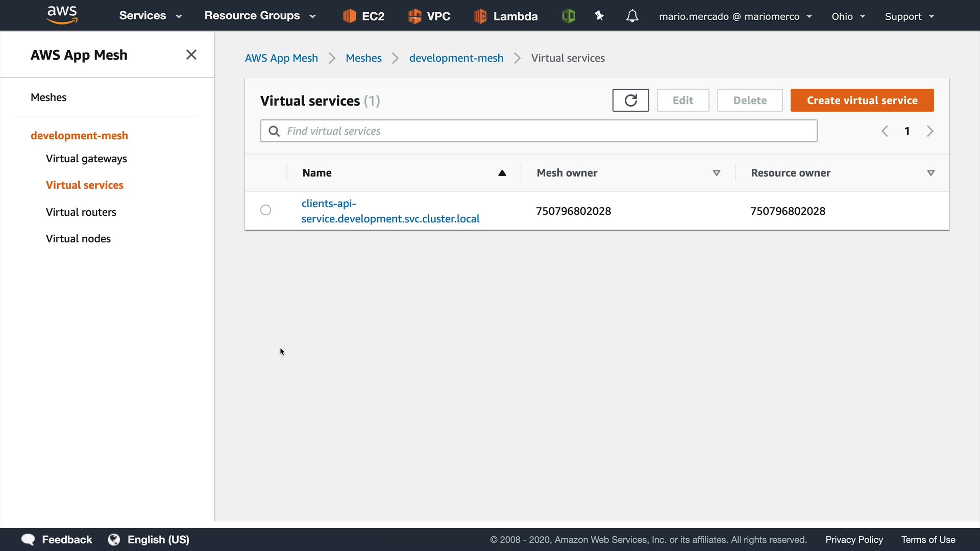Refresh the virtual services list

click(x=630, y=100)
